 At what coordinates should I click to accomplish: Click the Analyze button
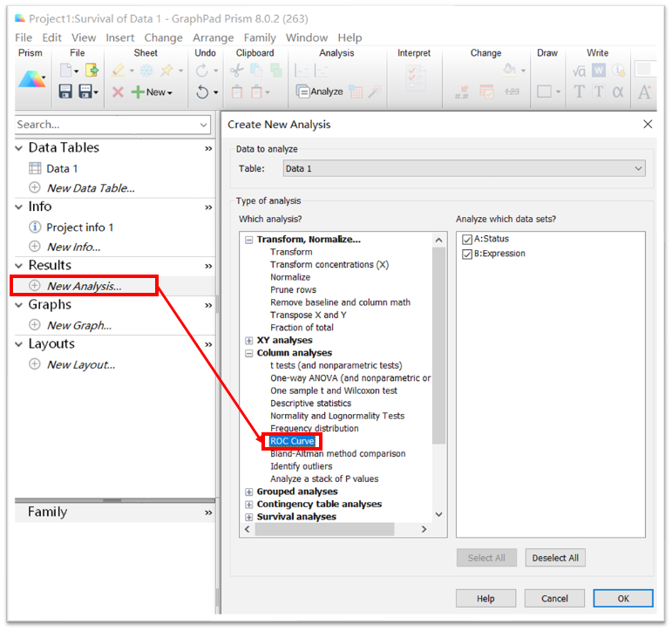coord(320,92)
